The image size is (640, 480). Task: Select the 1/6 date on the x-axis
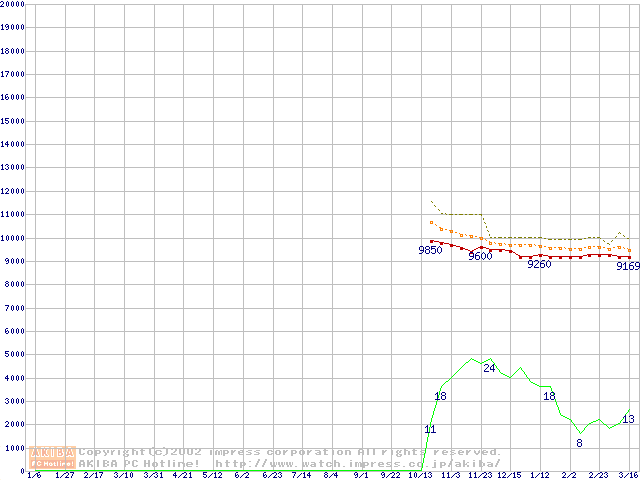tap(35, 475)
